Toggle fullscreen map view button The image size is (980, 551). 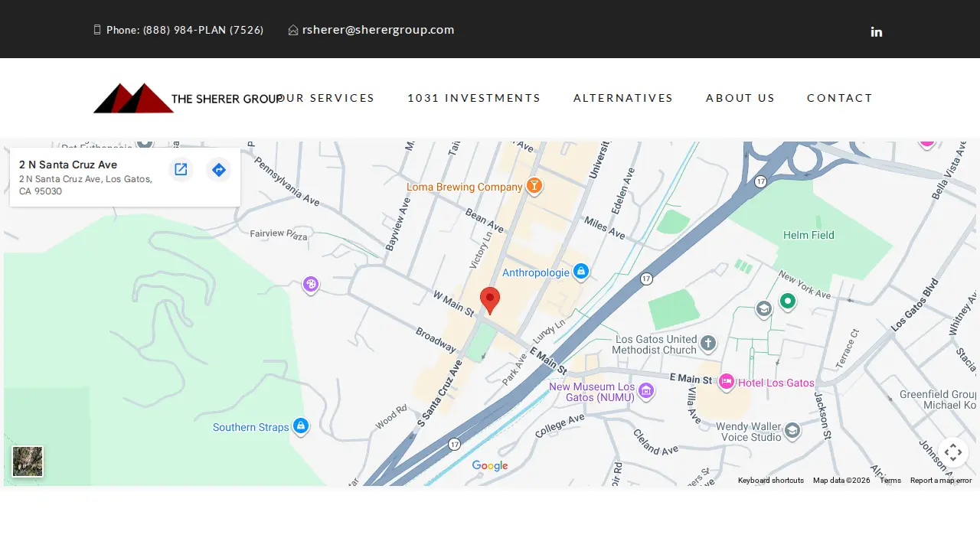pos(953,452)
